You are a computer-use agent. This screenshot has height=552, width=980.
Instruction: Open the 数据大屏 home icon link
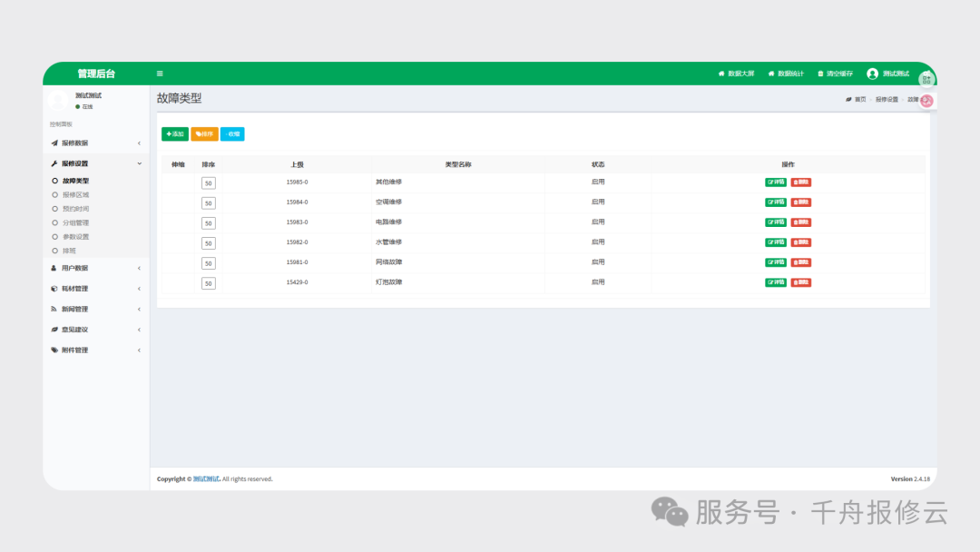pos(721,74)
